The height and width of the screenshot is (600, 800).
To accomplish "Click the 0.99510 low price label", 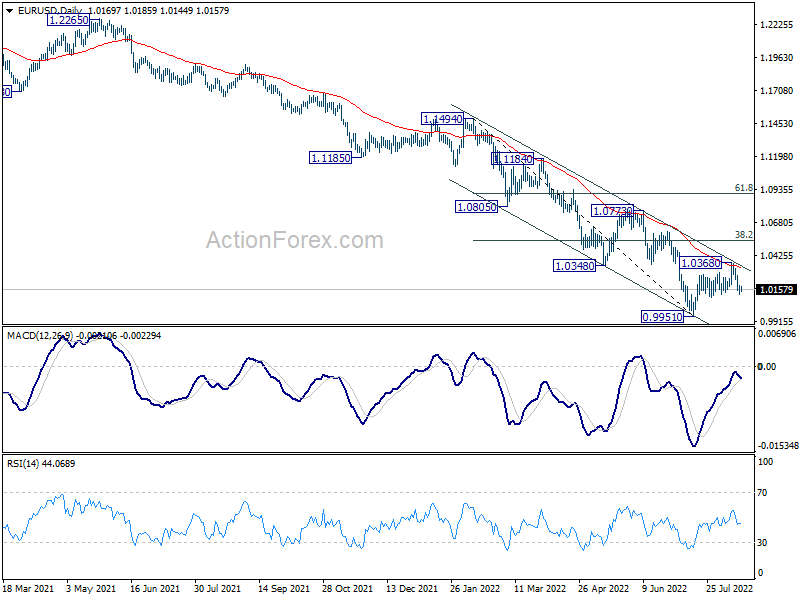I will point(661,316).
